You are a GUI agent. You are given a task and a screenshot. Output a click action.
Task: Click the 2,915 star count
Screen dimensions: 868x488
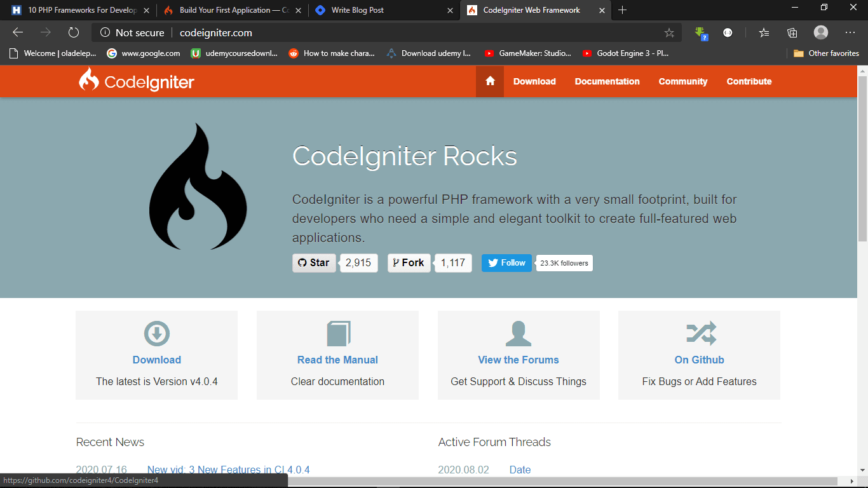(x=358, y=262)
